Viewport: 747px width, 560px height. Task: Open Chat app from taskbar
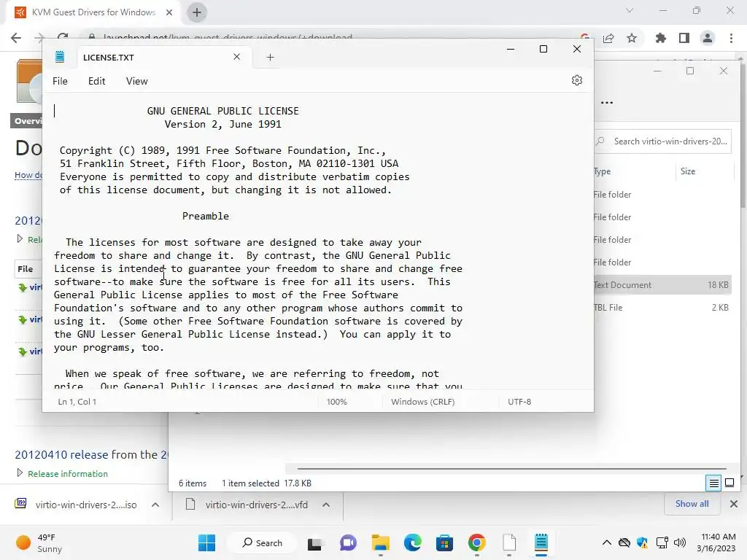tap(348, 542)
